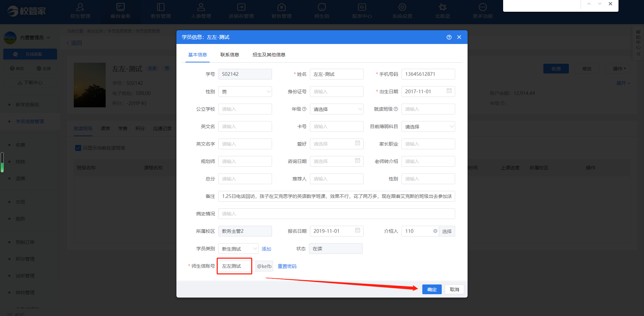The height and width of the screenshot is (316, 644).
Task: Open the 进销存管理 module icon
Action: pos(241,7)
